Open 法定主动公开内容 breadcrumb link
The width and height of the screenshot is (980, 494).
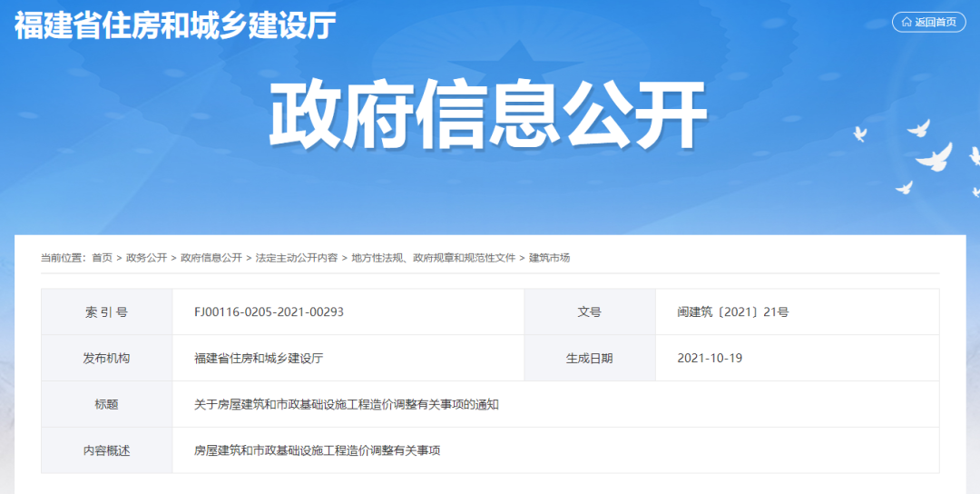point(296,258)
